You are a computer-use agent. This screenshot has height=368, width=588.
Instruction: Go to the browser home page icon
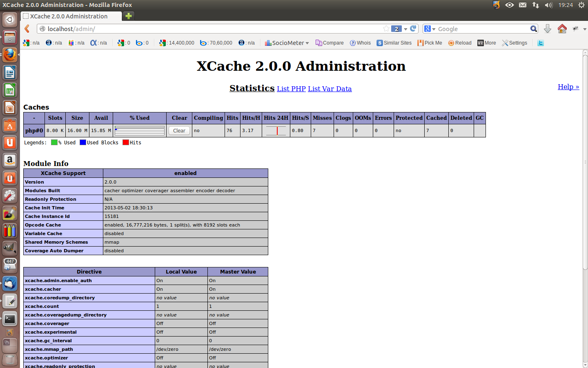point(562,29)
